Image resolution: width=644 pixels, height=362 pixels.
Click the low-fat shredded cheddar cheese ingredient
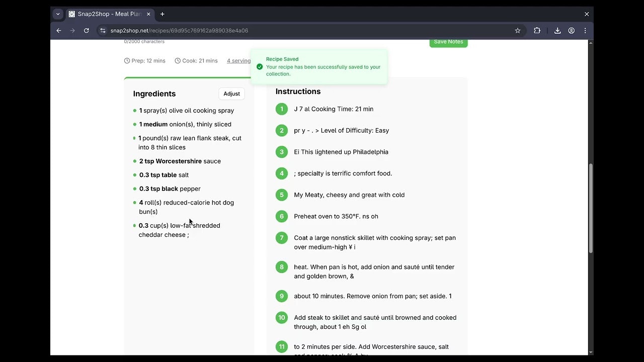coord(180,230)
